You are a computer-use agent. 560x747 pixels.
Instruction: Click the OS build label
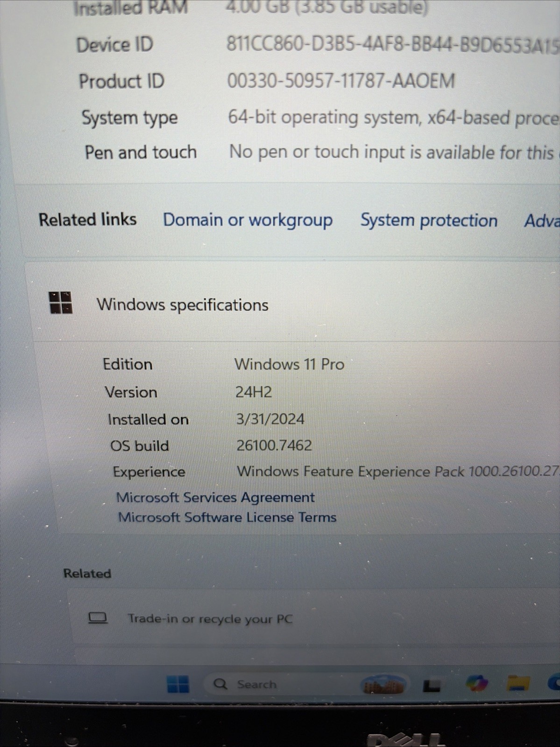pos(140,446)
